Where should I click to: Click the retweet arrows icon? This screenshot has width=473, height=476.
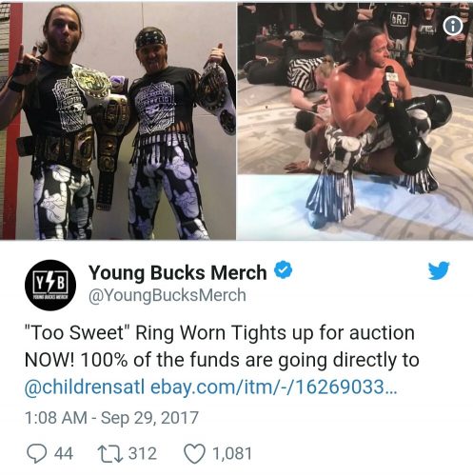tap(109, 454)
